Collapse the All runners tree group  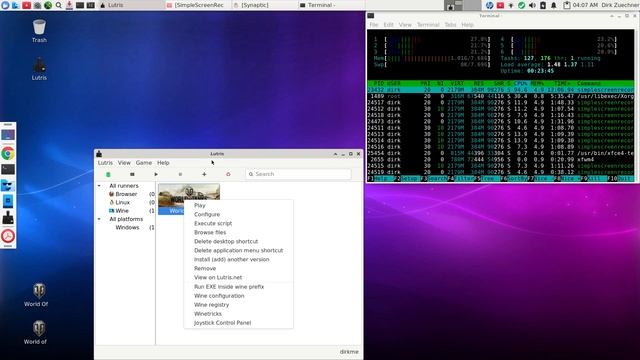[x=99, y=186]
